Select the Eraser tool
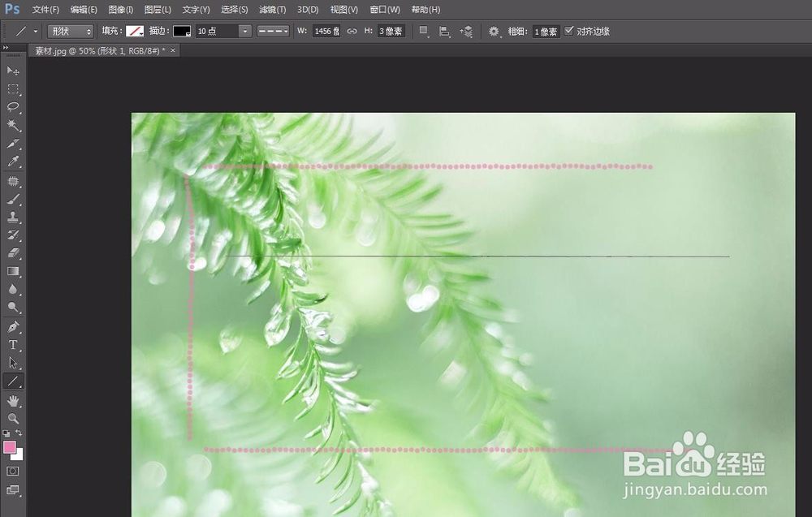The image size is (812, 517). coord(13,253)
